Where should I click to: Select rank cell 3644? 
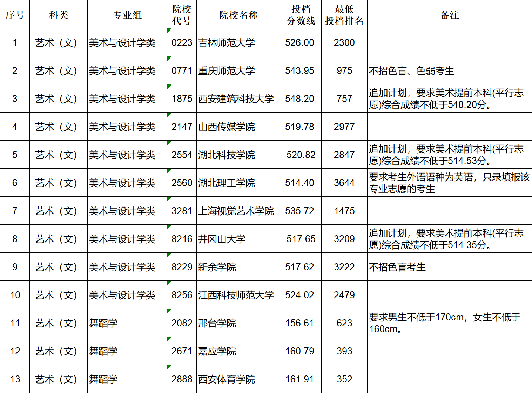(344, 183)
